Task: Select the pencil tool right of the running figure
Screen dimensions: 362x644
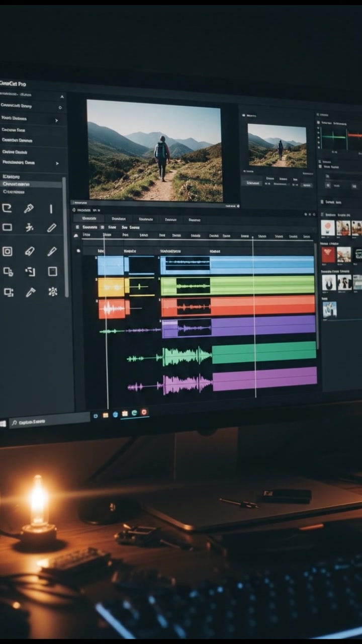Action: click(x=52, y=228)
